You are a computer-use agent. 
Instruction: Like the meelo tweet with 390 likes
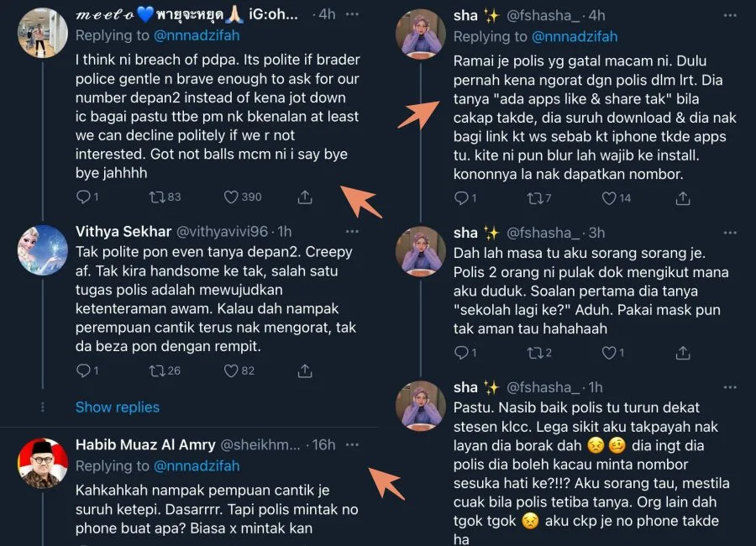[x=232, y=197]
